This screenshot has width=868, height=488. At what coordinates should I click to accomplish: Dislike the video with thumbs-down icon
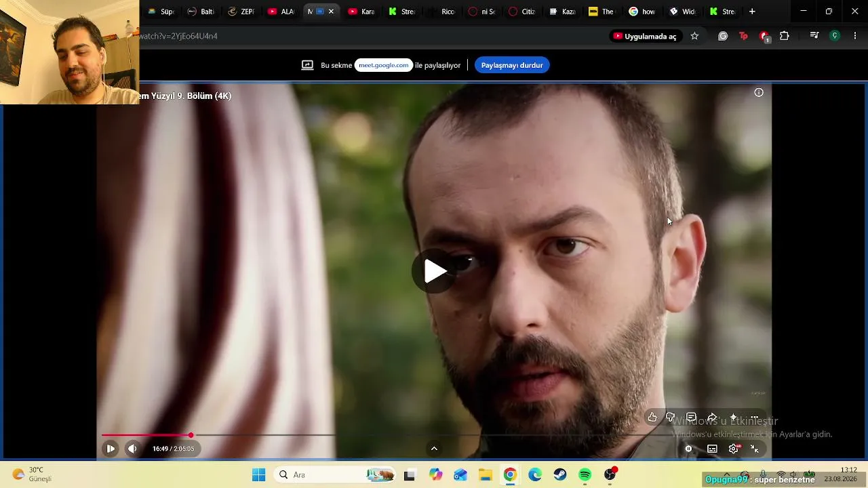671,418
